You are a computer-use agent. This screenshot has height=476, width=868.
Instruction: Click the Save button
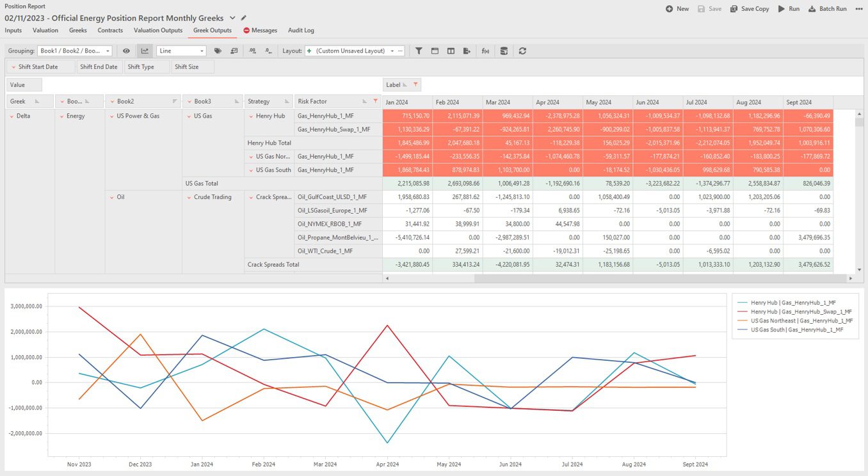click(710, 9)
